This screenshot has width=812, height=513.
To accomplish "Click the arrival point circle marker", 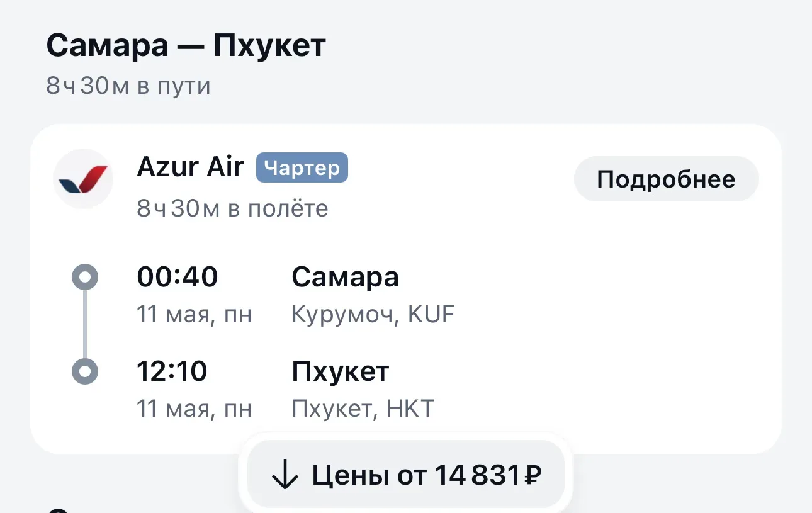I will click(x=85, y=371).
